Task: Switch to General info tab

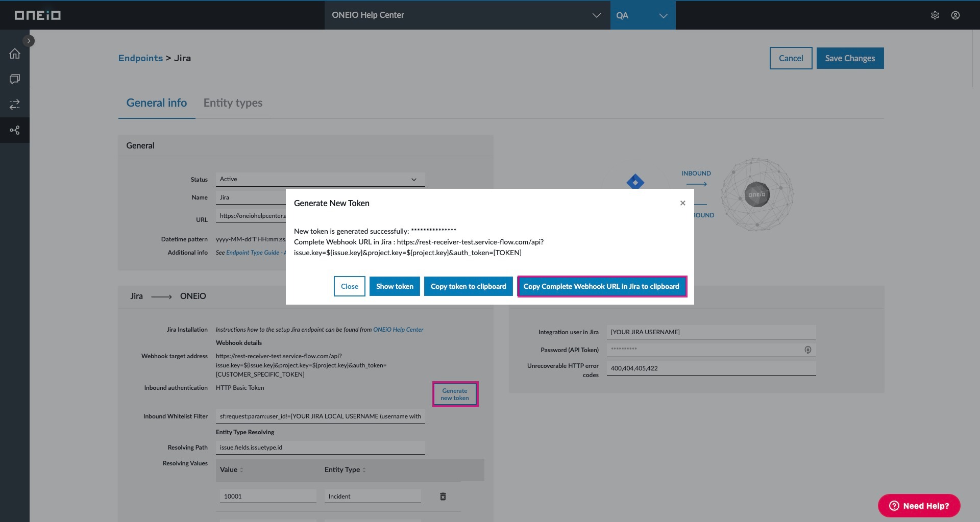Action: 156,103
